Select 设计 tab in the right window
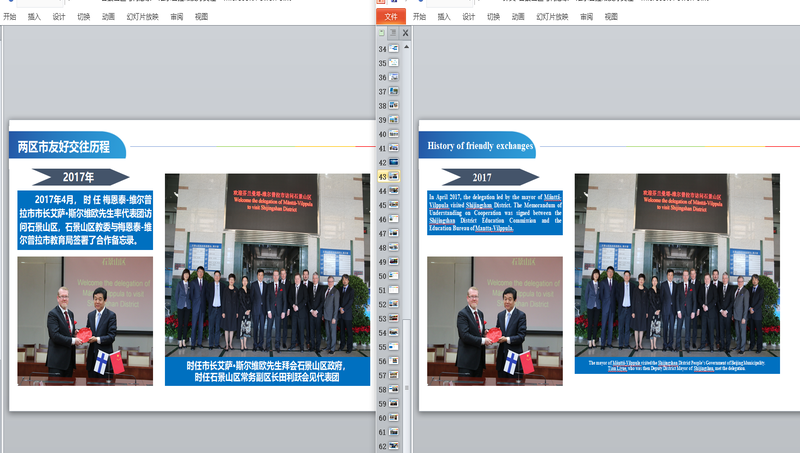Screen dimensions: 800x453 tap(468, 17)
